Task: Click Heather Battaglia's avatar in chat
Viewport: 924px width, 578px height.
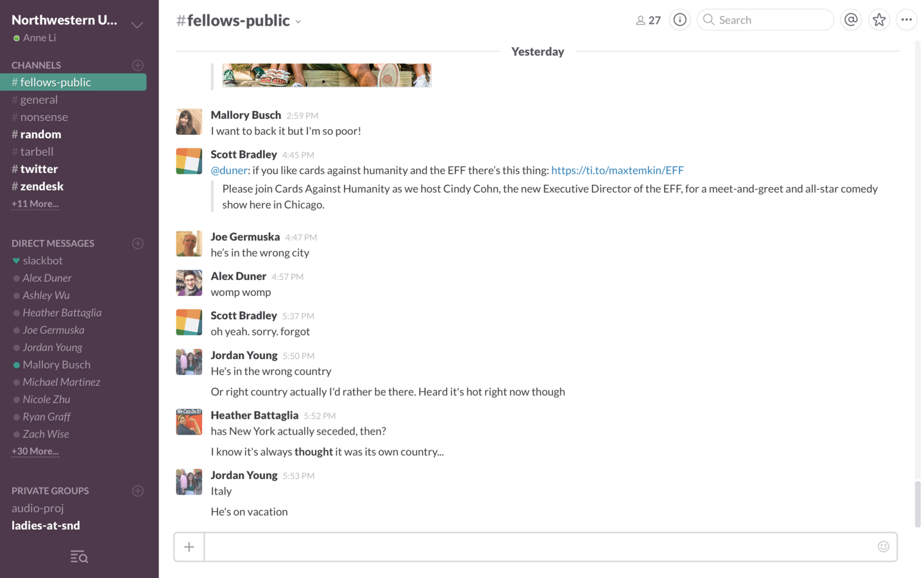Action: tap(189, 422)
